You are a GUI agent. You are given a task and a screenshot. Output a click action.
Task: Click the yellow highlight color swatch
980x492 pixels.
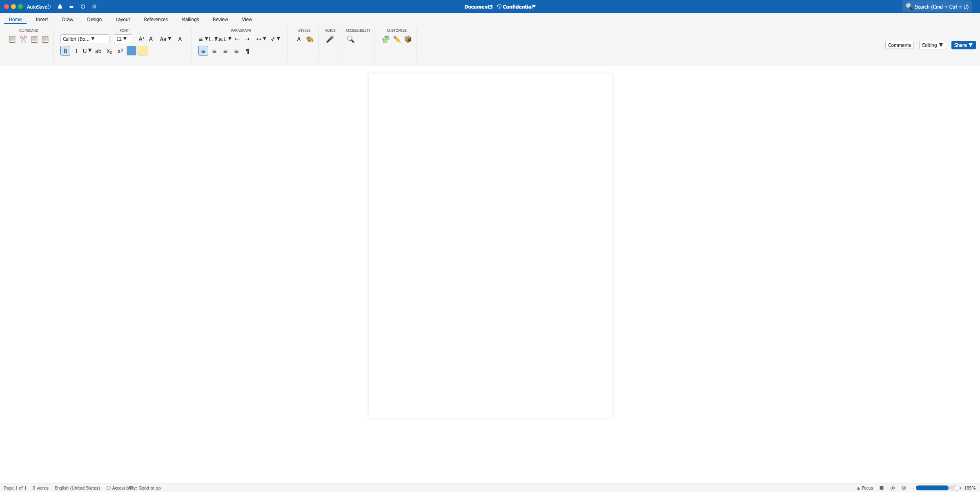(142, 51)
